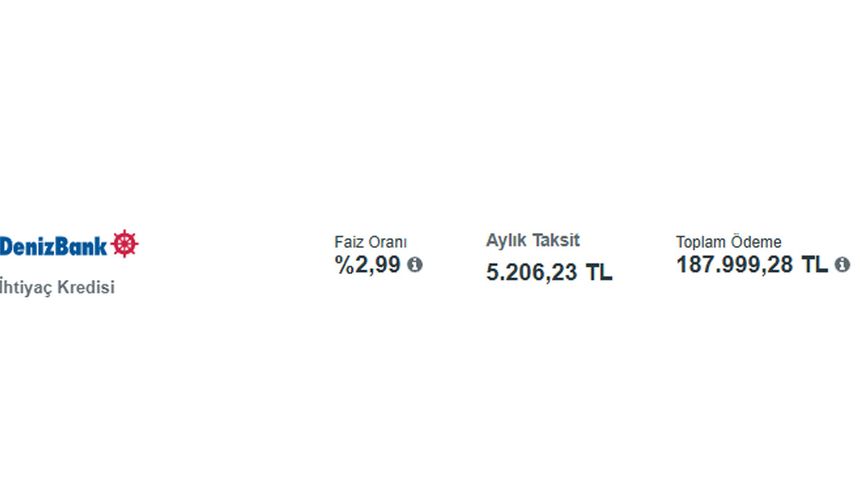Open info icon next to 187.999,28 TL
This screenshot has width=860, height=504.
(x=842, y=265)
